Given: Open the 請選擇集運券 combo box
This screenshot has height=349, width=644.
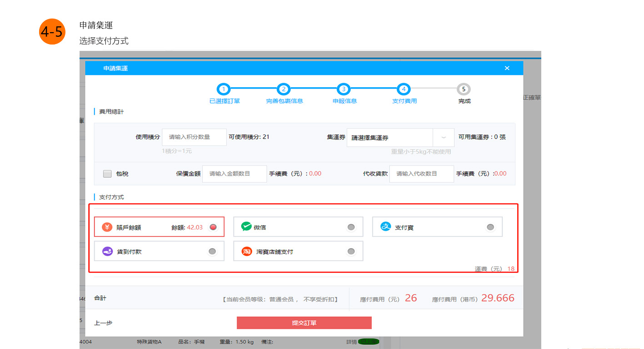Looking at the screenshot, I should click(390, 138).
